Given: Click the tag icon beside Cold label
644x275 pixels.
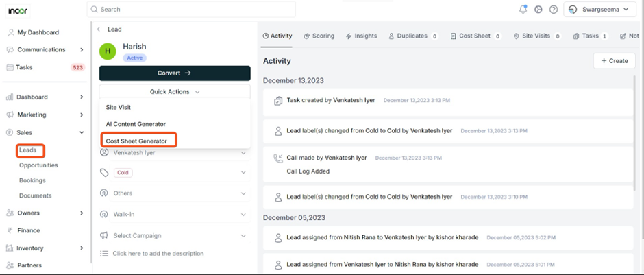Looking at the screenshot, I should (x=104, y=173).
